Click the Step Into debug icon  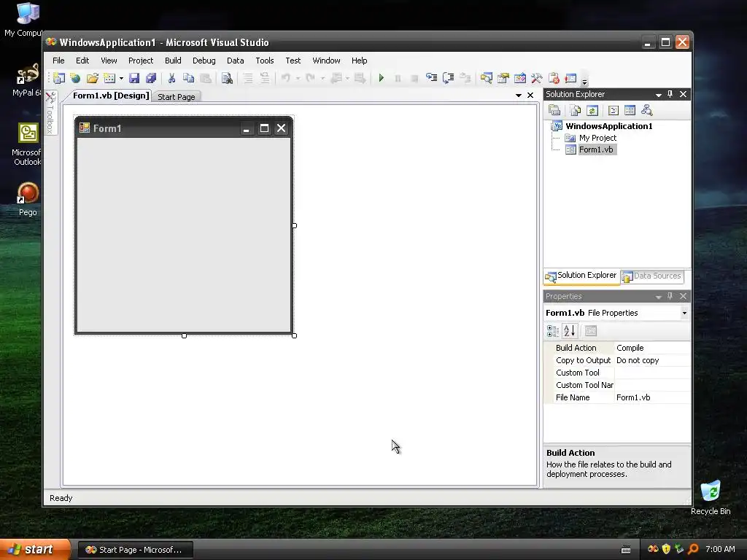tap(432, 78)
